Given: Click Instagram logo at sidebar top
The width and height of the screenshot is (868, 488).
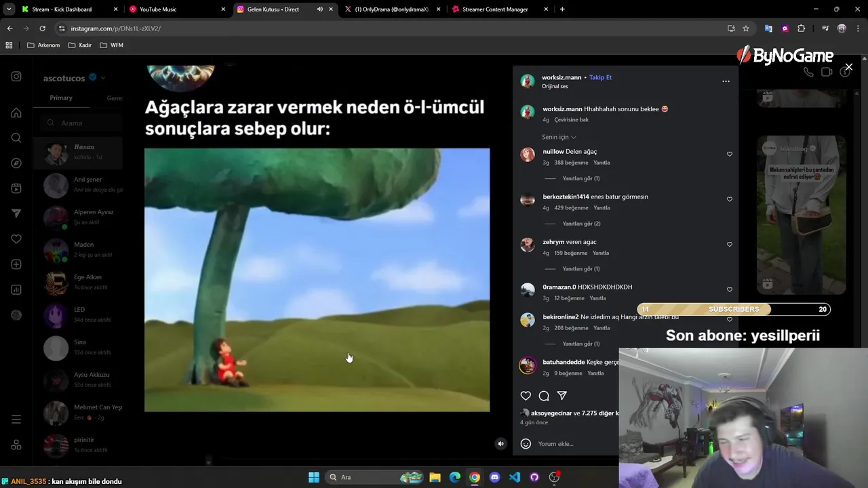Looking at the screenshot, I should [x=16, y=77].
